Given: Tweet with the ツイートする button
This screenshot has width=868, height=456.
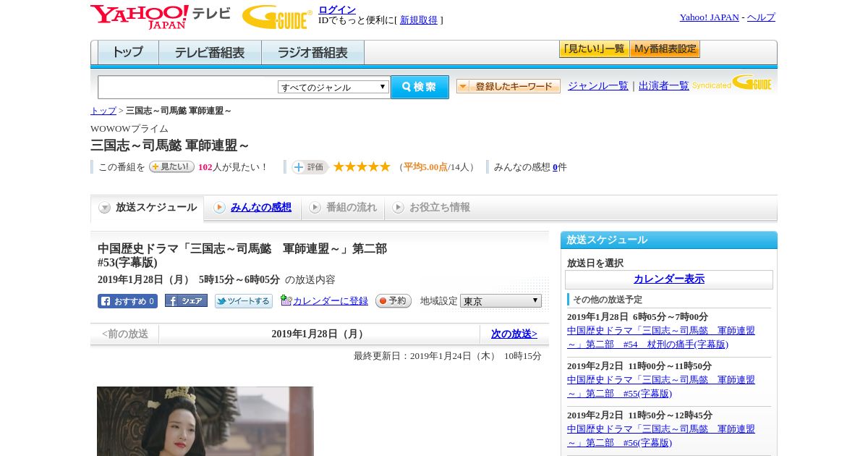Looking at the screenshot, I should (x=244, y=301).
